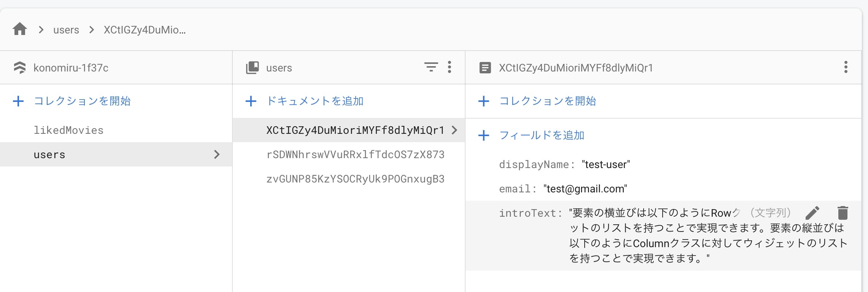Select the likedMovies collection
This screenshot has width=868, height=292.
click(x=68, y=130)
